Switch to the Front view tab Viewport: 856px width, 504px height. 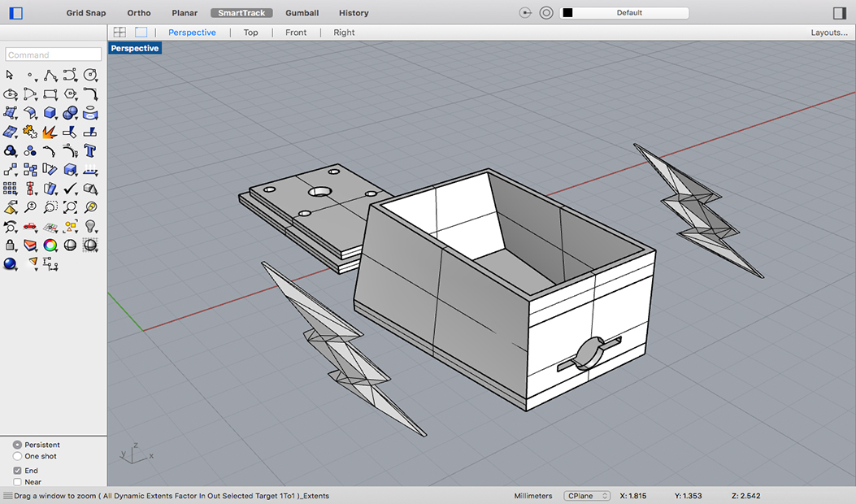click(296, 33)
